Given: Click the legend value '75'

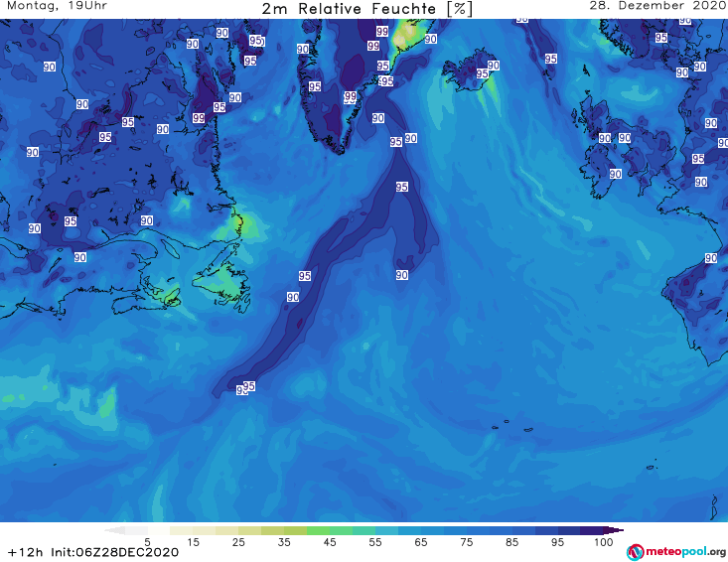Looking at the screenshot, I should (466, 542).
